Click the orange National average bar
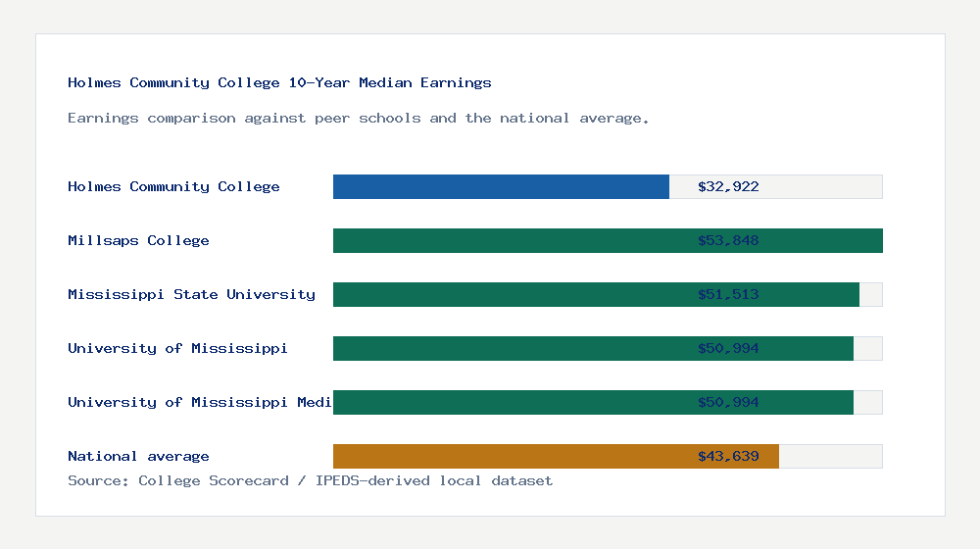Screen dimensions: 980x549 point(556,457)
